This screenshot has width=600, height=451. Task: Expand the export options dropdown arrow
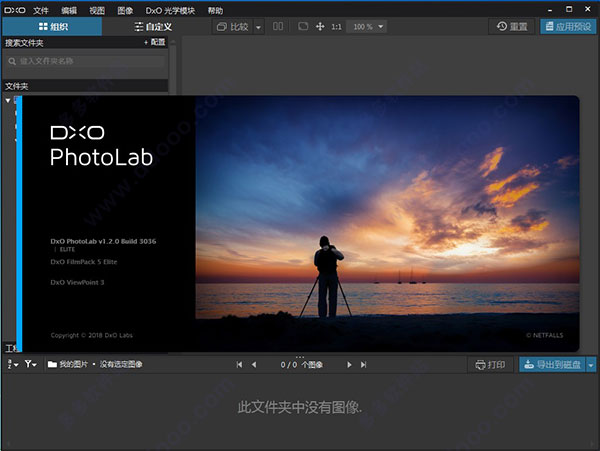point(591,365)
